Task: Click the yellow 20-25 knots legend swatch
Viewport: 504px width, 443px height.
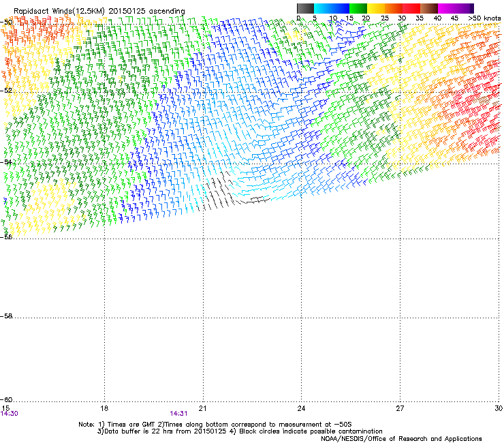Action: (x=376, y=8)
